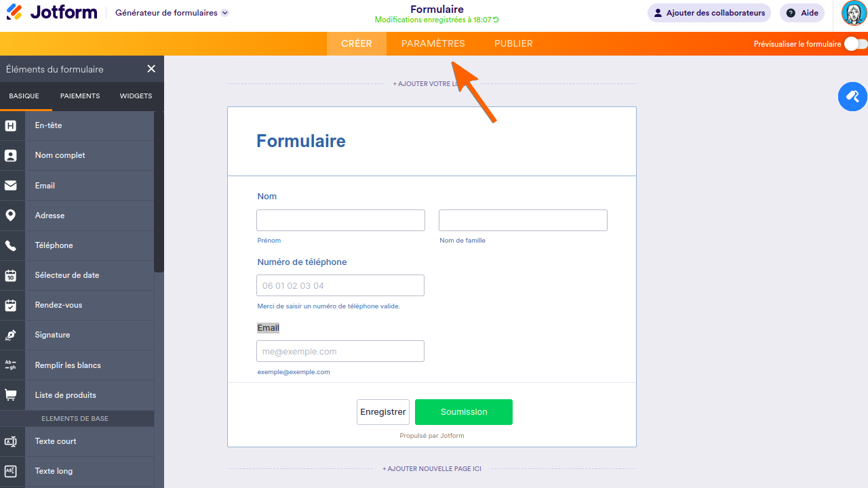
Task: Add the Sélecteur de date calendar element
Action: 11,275
